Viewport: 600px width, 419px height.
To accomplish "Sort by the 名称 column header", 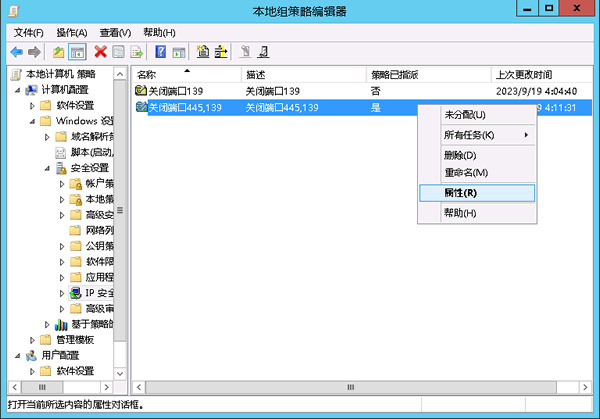I will pos(187,75).
